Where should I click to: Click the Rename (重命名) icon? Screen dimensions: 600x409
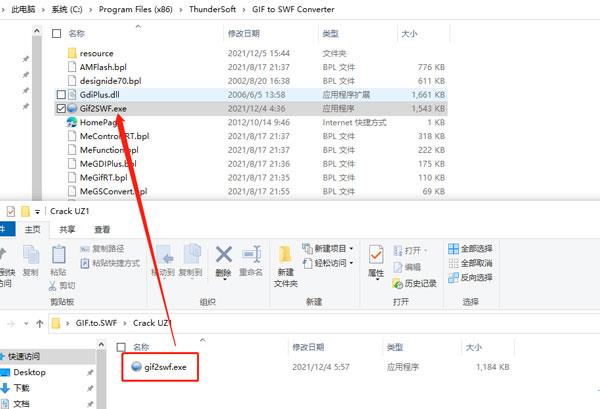coord(253,258)
